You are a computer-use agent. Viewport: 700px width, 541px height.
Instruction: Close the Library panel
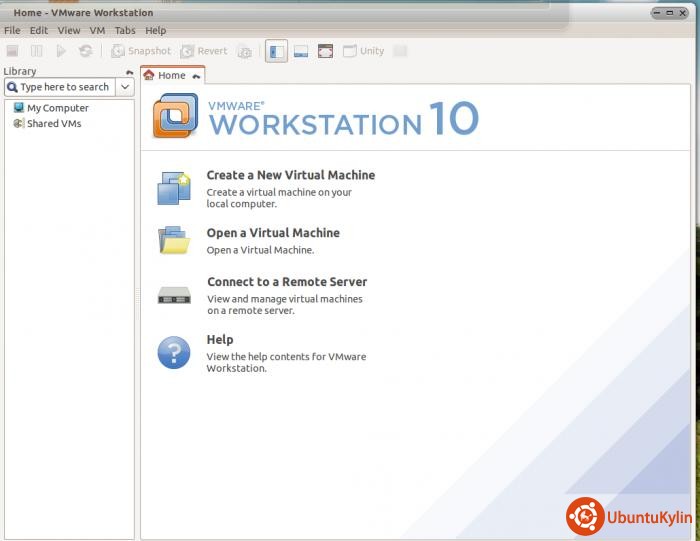pyautogui.click(x=129, y=72)
